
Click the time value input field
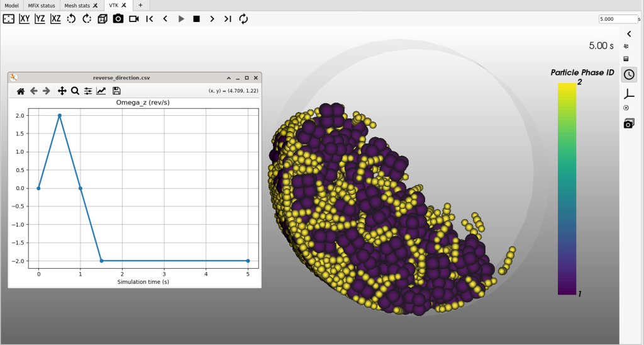pyautogui.click(x=617, y=19)
